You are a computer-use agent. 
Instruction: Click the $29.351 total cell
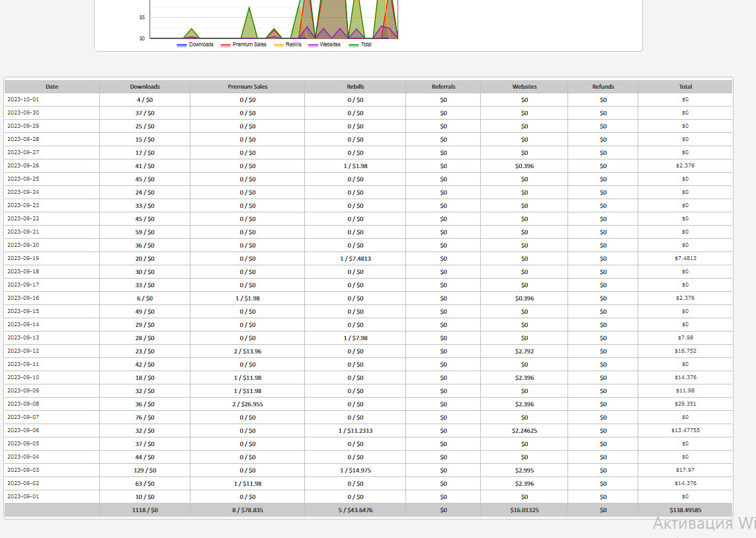685,404
